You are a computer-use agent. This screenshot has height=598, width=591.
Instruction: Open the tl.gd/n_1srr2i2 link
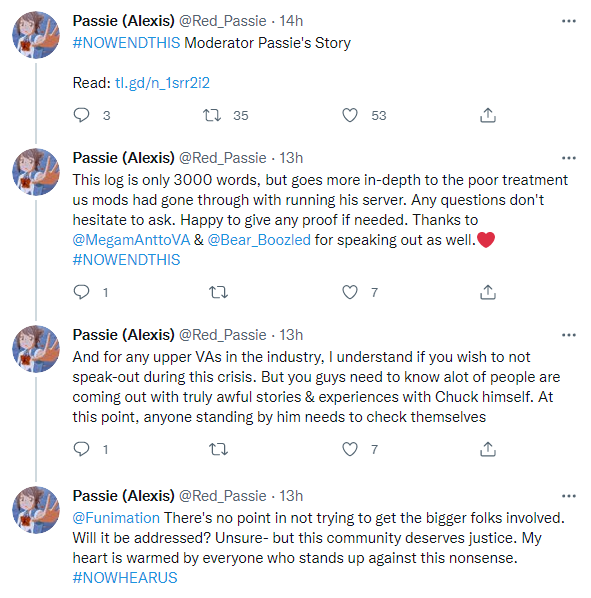click(x=162, y=83)
